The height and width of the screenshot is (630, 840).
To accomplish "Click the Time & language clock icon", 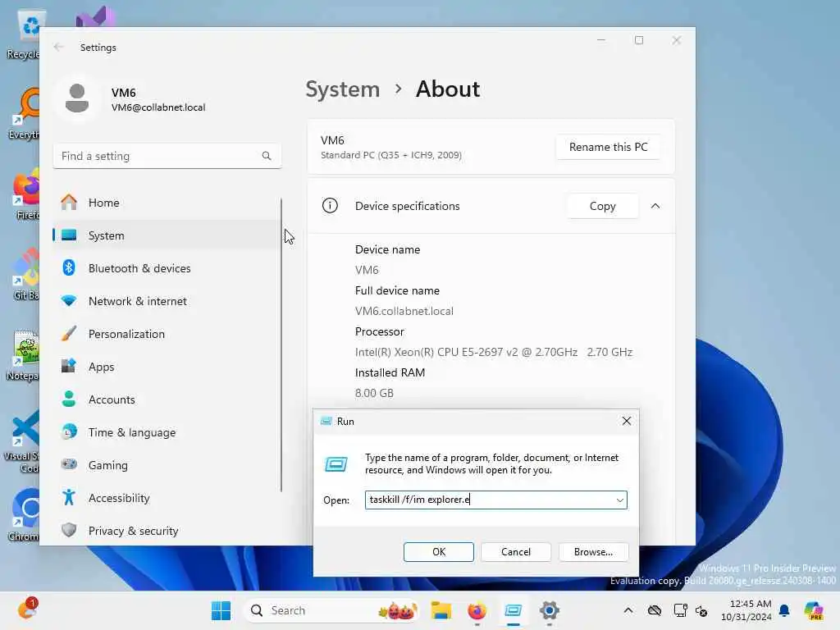I will [x=69, y=431].
